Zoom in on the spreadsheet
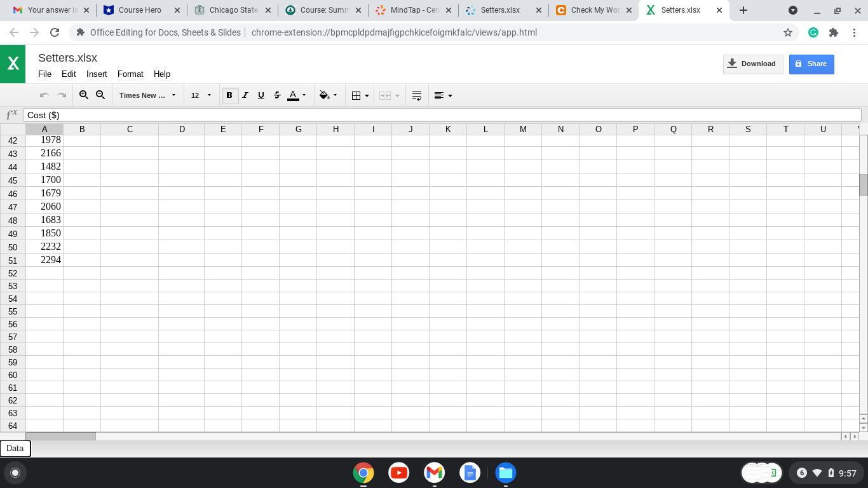The width and height of the screenshot is (868, 488). [x=84, y=95]
